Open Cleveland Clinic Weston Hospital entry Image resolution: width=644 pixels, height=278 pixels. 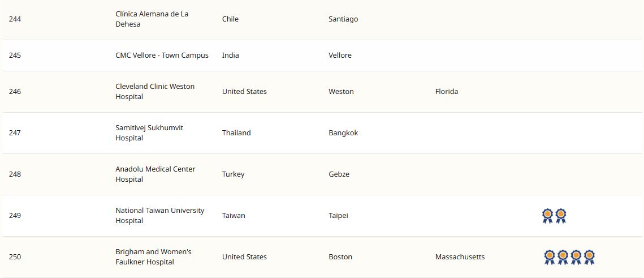[155, 92]
